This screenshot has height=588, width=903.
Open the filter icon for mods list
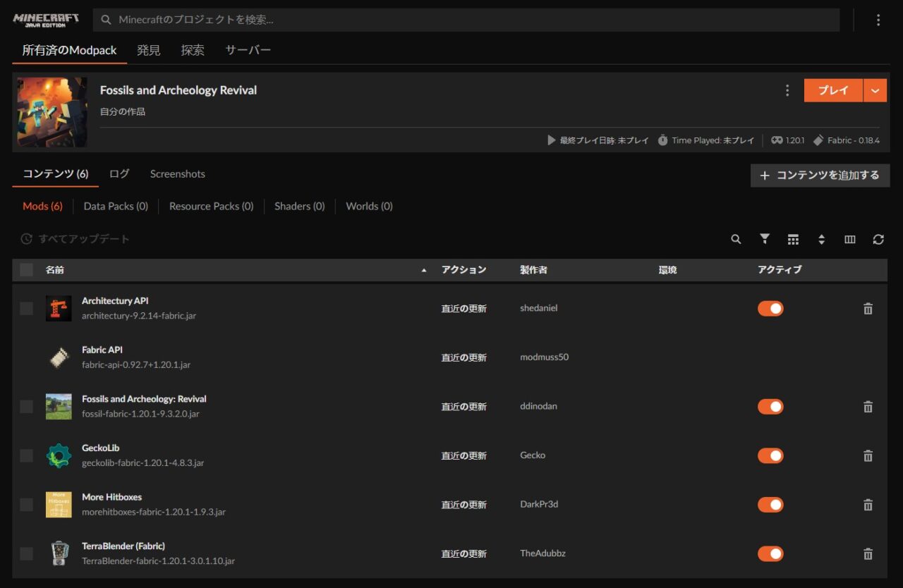pyautogui.click(x=765, y=240)
